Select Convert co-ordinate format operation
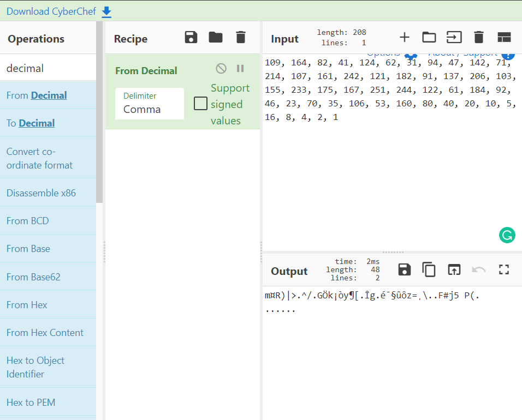 (x=48, y=158)
